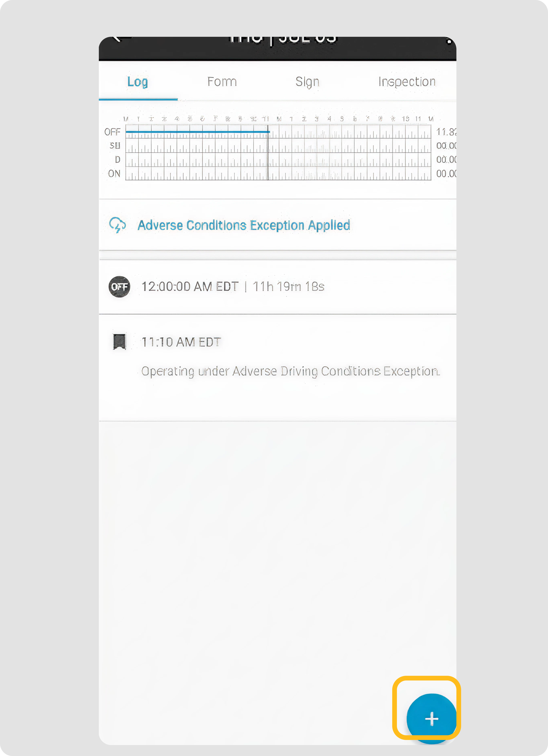Open the Form tab
The height and width of the screenshot is (756, 548).
click(x=222, y=82)
